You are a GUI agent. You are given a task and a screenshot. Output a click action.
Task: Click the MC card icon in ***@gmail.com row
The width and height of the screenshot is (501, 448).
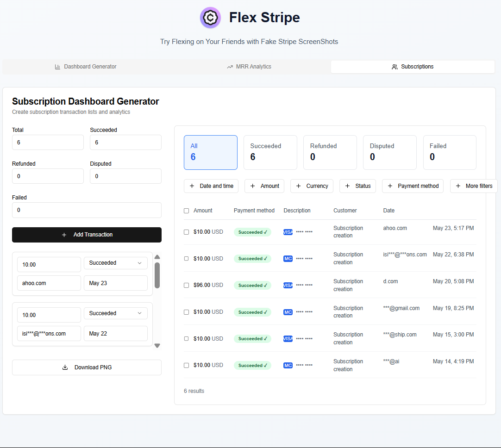(x=288, y=312)
